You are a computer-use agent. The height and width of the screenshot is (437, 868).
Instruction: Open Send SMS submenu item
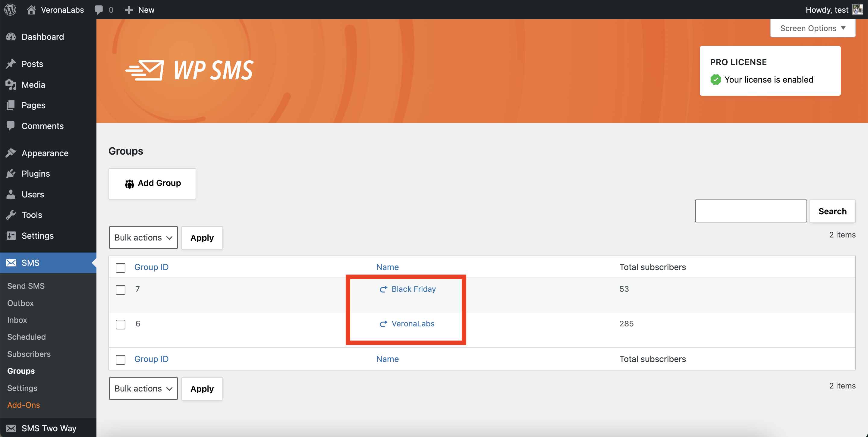pyautogui.click(x=26, y=286)
